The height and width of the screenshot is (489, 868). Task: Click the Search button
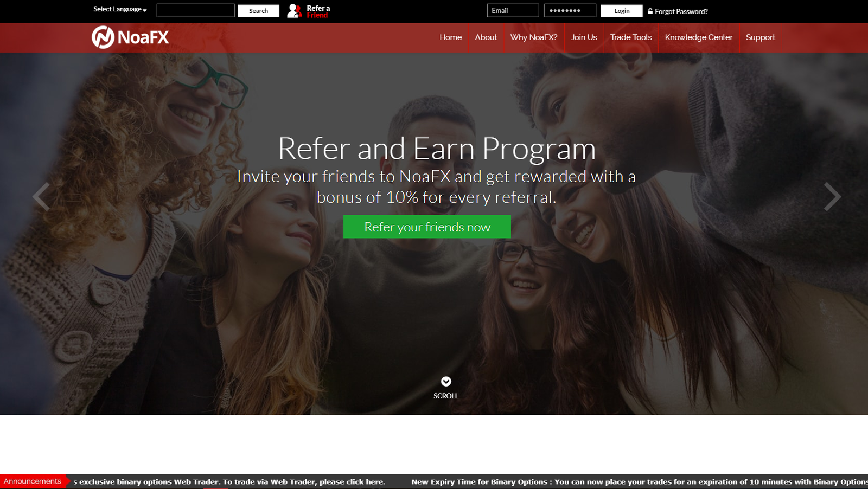(258, 11)
